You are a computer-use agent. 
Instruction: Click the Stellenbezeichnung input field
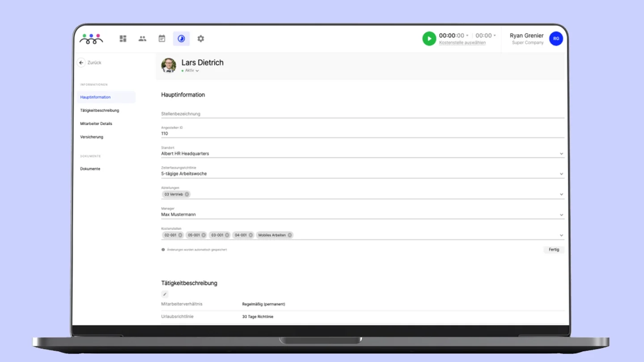[362, 114]
